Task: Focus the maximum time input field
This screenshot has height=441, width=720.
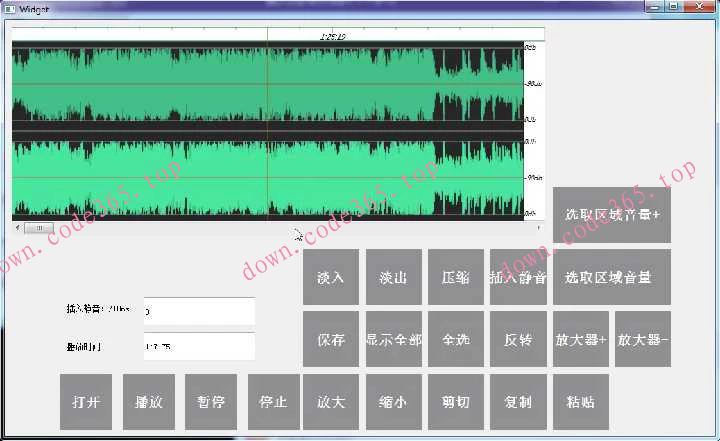Action: pyautogui.click(x=199, y=346)
